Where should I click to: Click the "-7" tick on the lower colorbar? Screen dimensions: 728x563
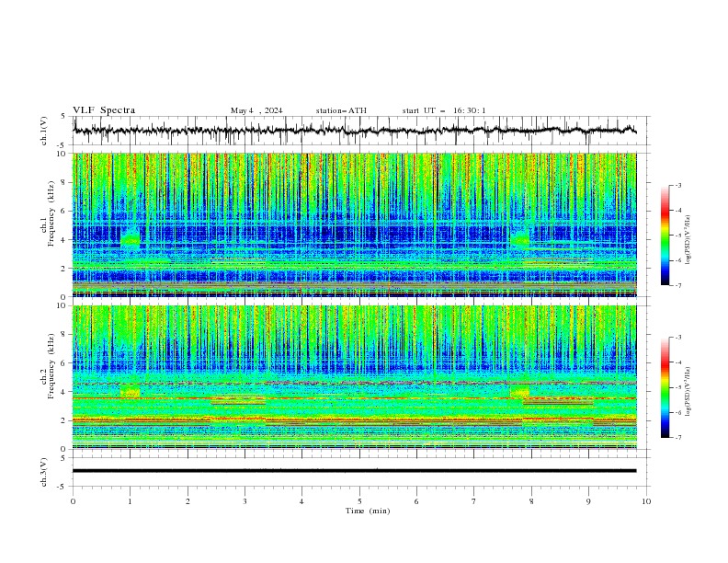click(x=677, y=438)
